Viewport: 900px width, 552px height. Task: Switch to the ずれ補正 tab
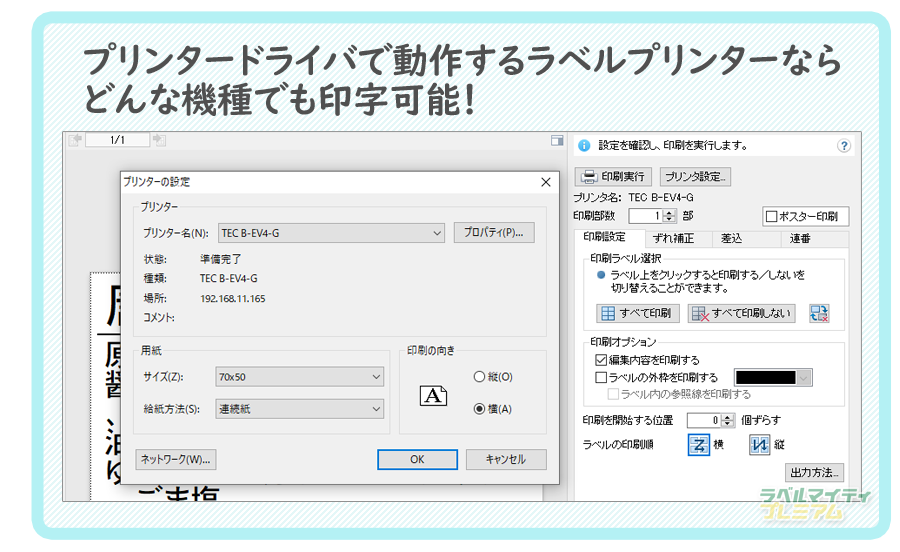click(x=672, y=239)
